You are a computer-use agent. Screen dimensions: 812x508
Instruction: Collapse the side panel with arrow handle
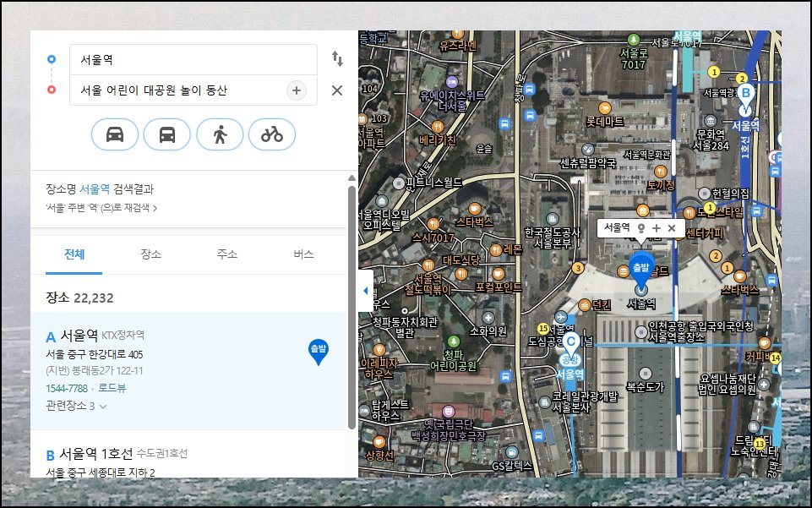366,291
